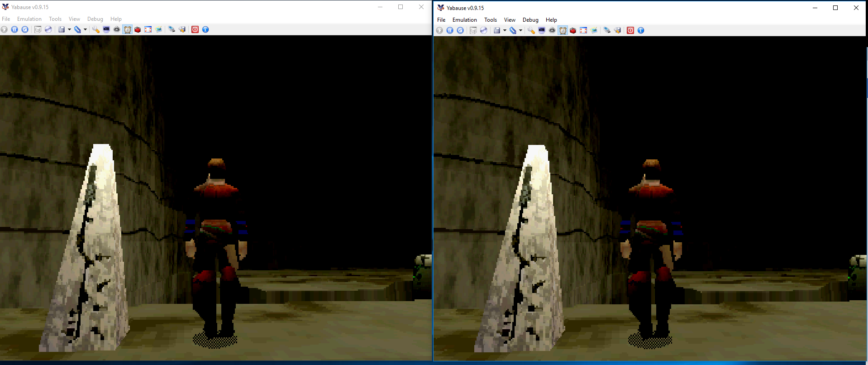868x365 pixels.
Task: Open Help menu in left Yabause window
Action: (116, 19)
